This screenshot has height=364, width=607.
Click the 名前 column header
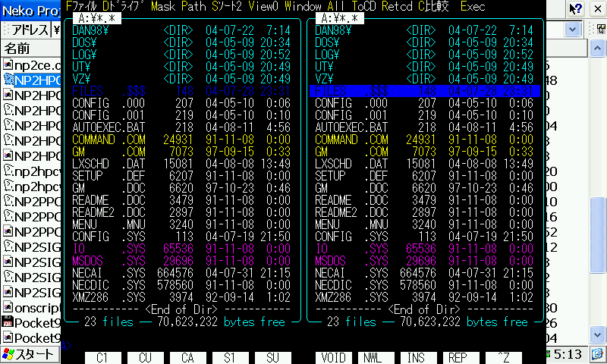click(x=18, y=48)
